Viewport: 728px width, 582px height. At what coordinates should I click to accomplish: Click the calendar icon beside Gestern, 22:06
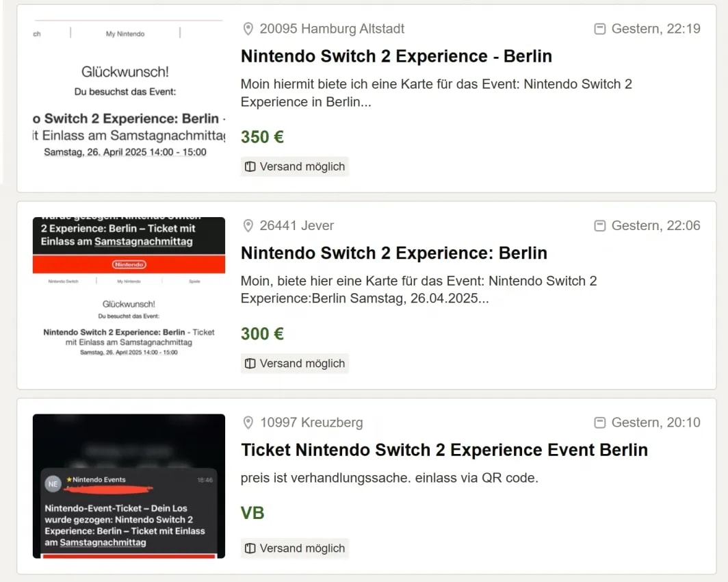[x=600, y=226]
